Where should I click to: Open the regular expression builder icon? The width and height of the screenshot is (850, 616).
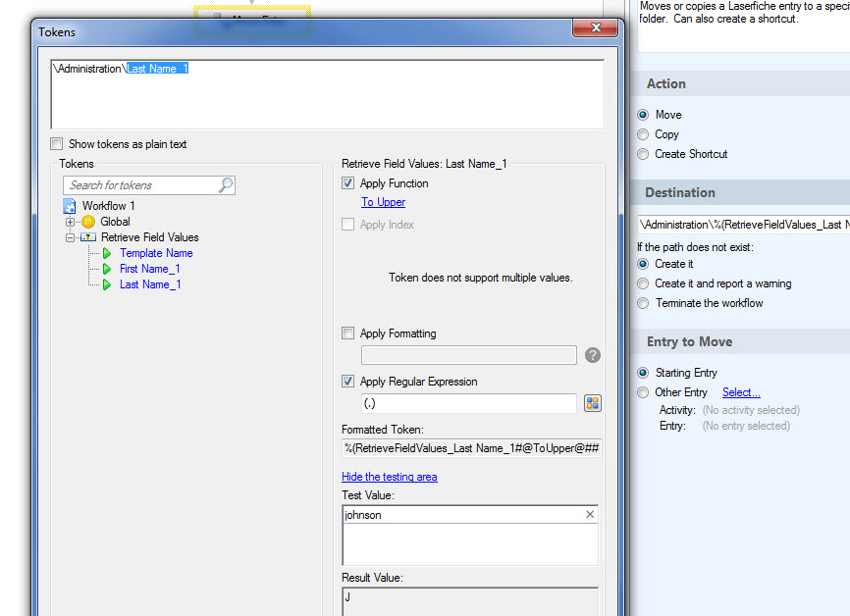[592, 403]
